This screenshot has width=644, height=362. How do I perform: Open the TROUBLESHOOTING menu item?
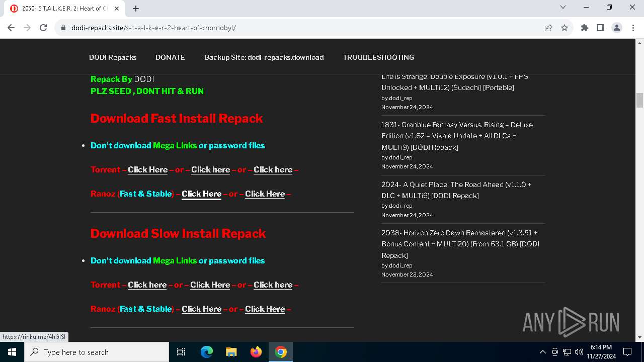coord(378,57)
